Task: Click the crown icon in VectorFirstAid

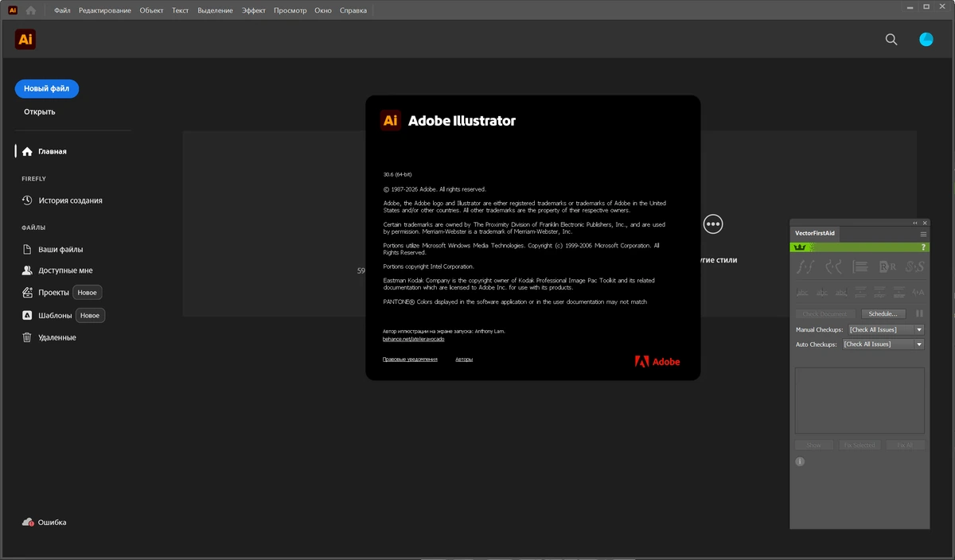Action: [x=800, y=247]
